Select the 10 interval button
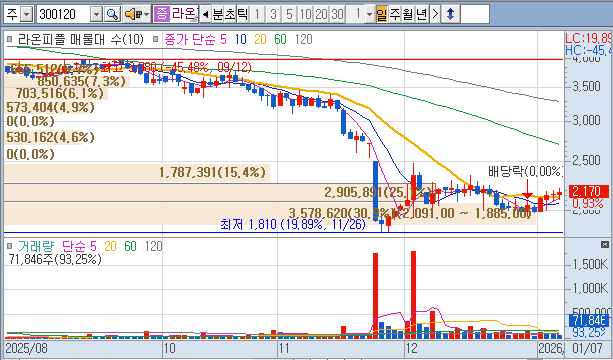This screenshot has height=360, width=613. click(x=305, y=14)
